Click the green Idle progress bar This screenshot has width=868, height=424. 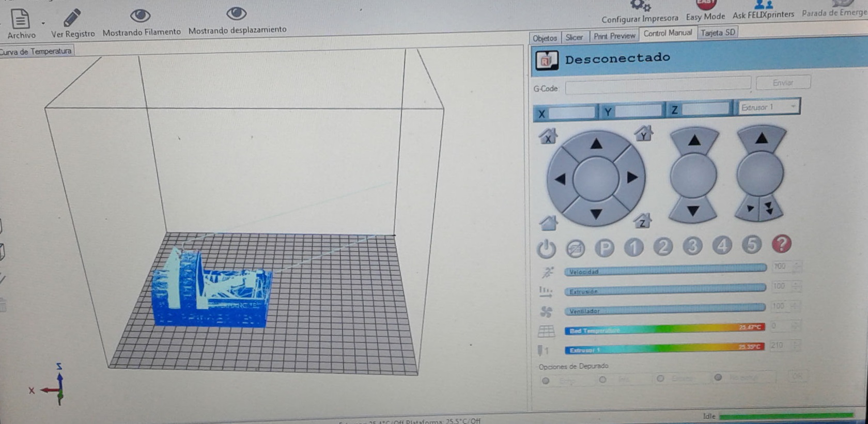786,415
